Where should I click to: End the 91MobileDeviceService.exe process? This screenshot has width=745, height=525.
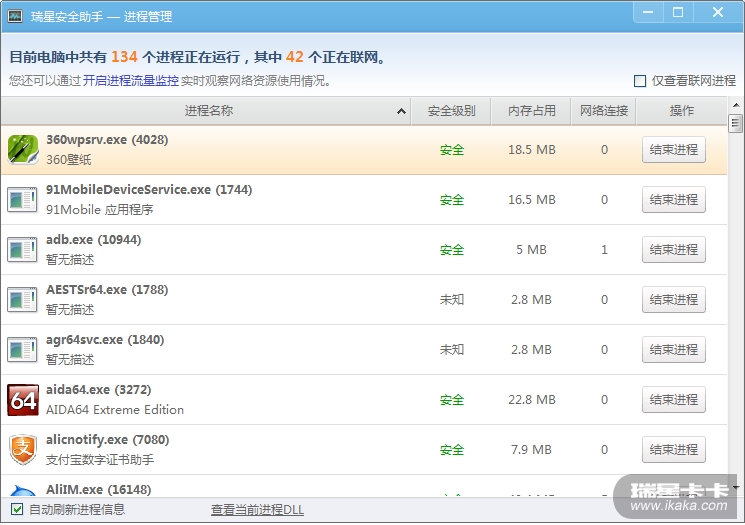click(674, 200)
